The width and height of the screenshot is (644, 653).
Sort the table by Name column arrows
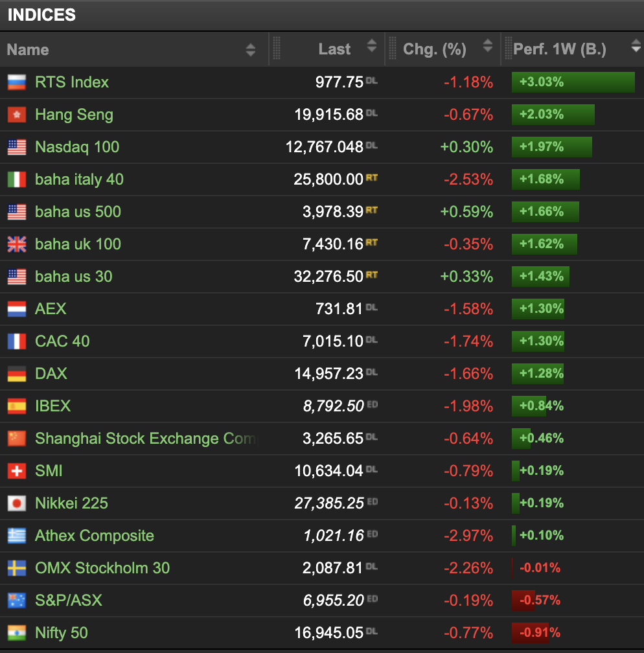[x=250, y=49]
